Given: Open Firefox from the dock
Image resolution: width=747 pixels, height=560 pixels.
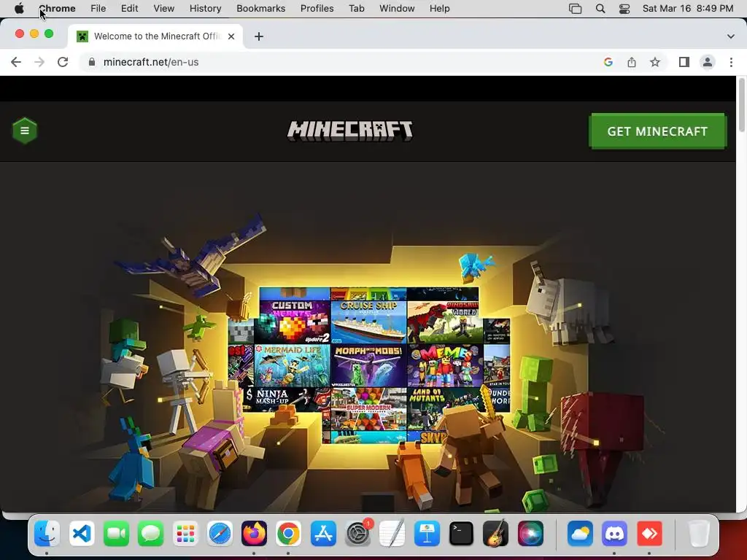Looking at the screenshot, I should tap(254, 533).
